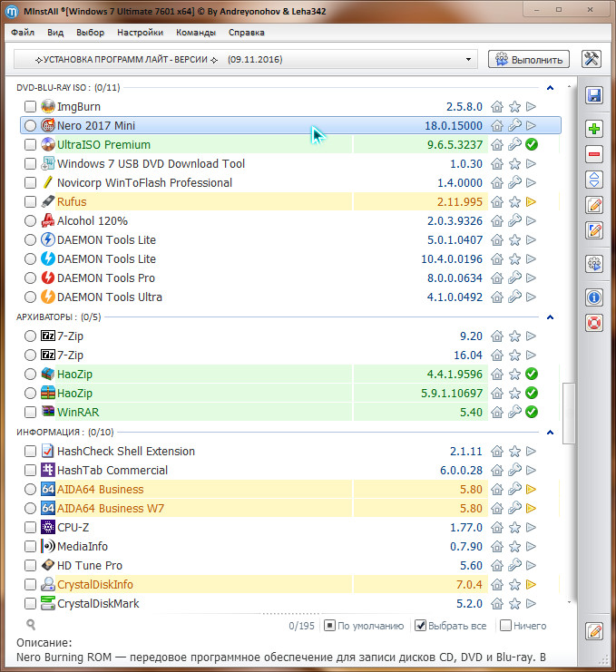Click the По умолчанию option
This screenshot has width=616, height=672.
(364, 626)
